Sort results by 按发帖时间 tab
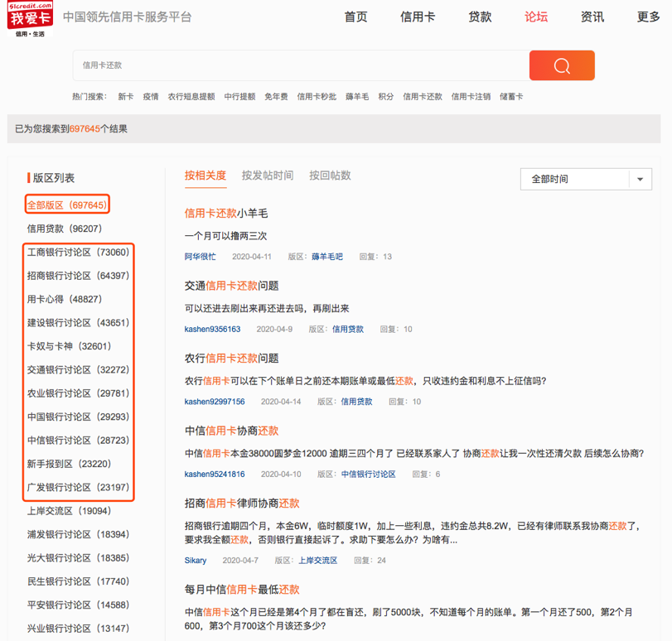The height and width of the screenshot is (641, 672). (268, 176)
